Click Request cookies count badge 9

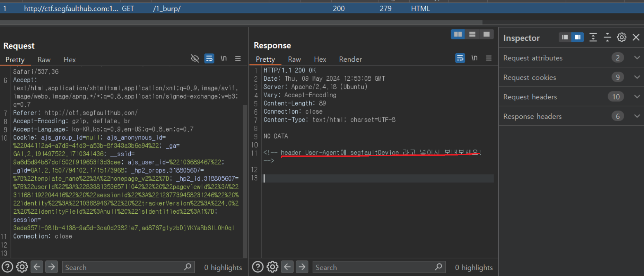618,77
